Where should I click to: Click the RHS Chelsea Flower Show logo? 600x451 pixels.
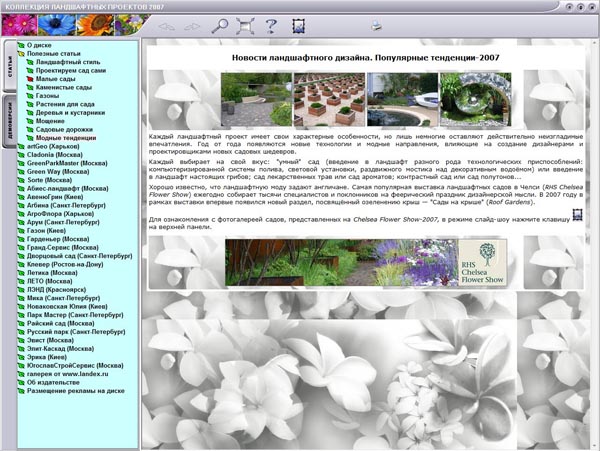pos(483,262)
